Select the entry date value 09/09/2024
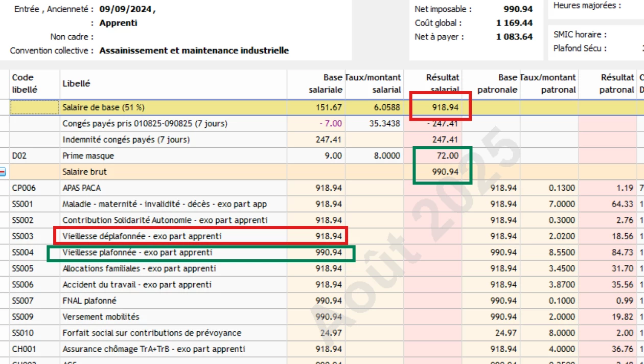 [x=126, y=9]
